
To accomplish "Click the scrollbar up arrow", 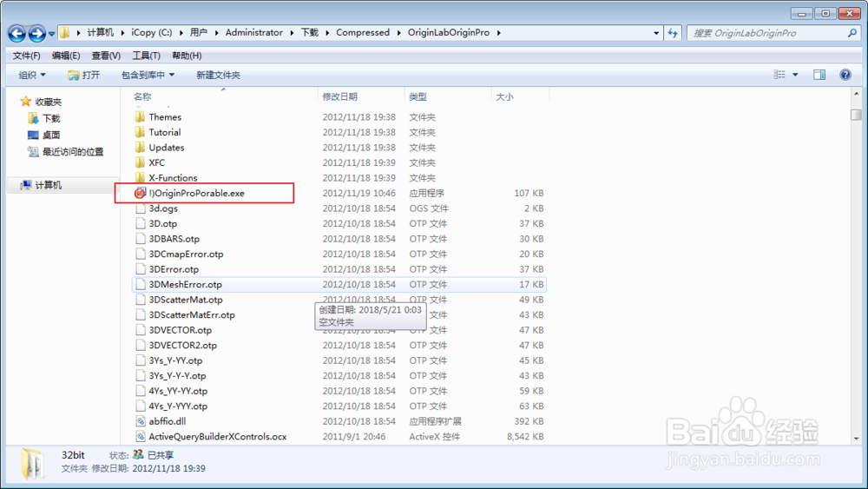I will [857, 94].
